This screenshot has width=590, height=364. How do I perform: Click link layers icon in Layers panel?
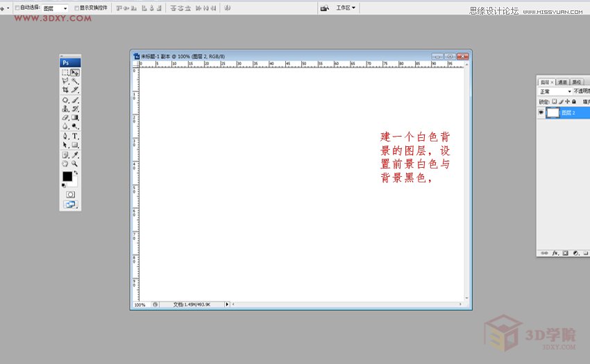click(544, 253)
